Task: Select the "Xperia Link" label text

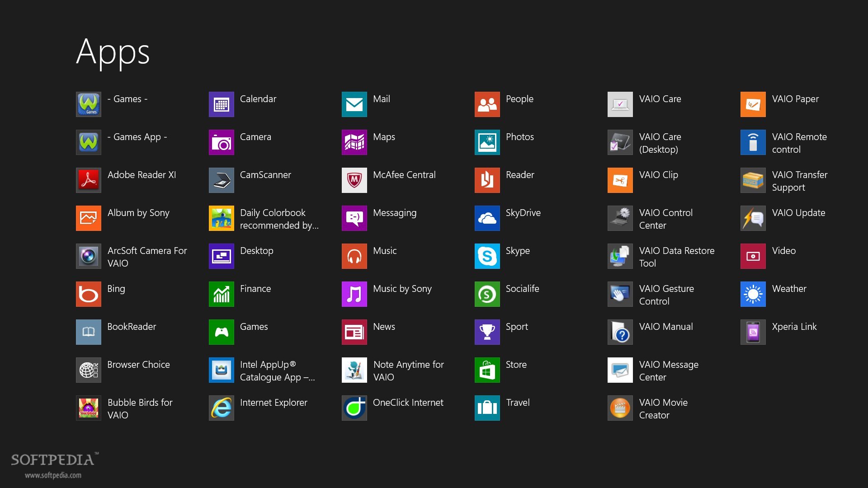Action: click(794, 327)
